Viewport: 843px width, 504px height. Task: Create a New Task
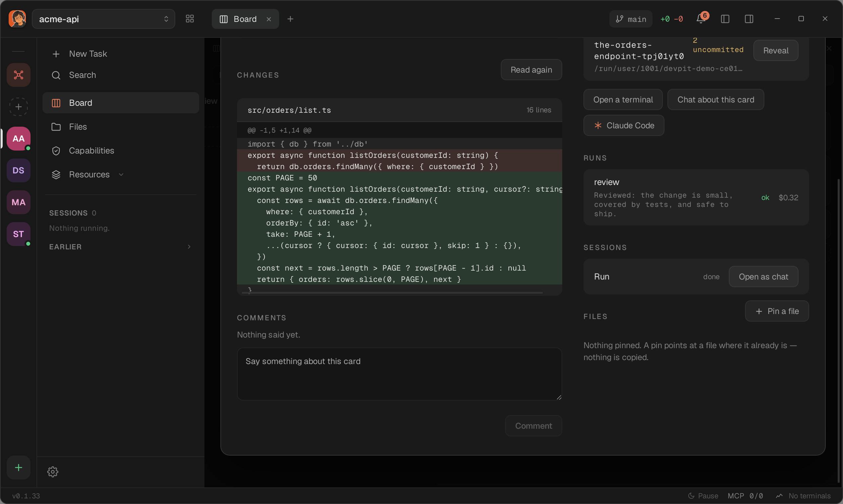pos(121,54)
